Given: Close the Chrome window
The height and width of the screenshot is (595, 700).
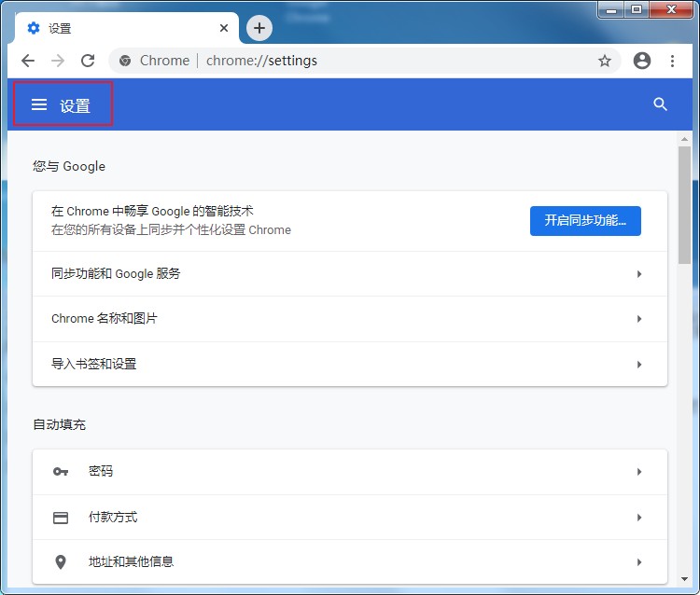Looking at the screenshot, I should click(671, 10).
